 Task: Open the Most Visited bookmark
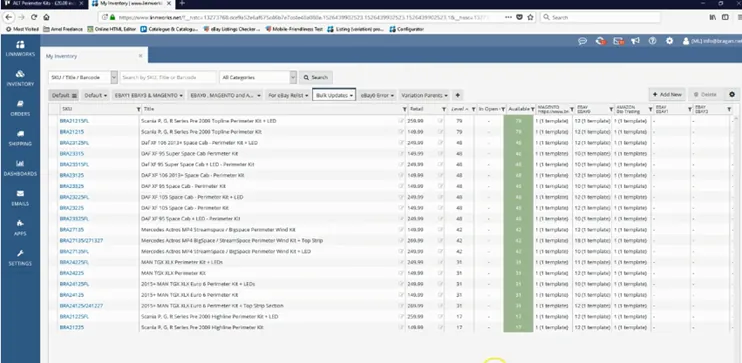(x=22, y=29)
